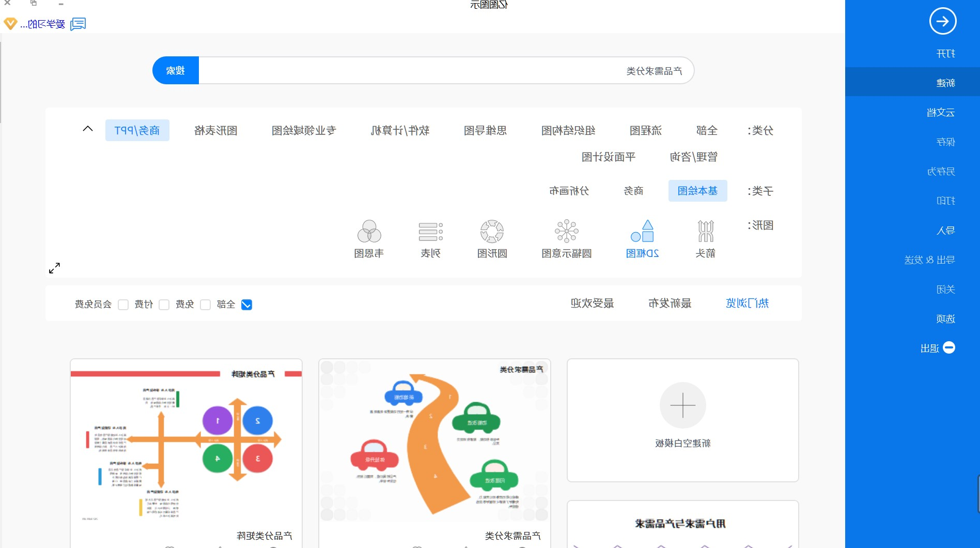Click the plus icon for blank template
The width and height of the screenshot is (980, 548).
[x=682, y=405]
